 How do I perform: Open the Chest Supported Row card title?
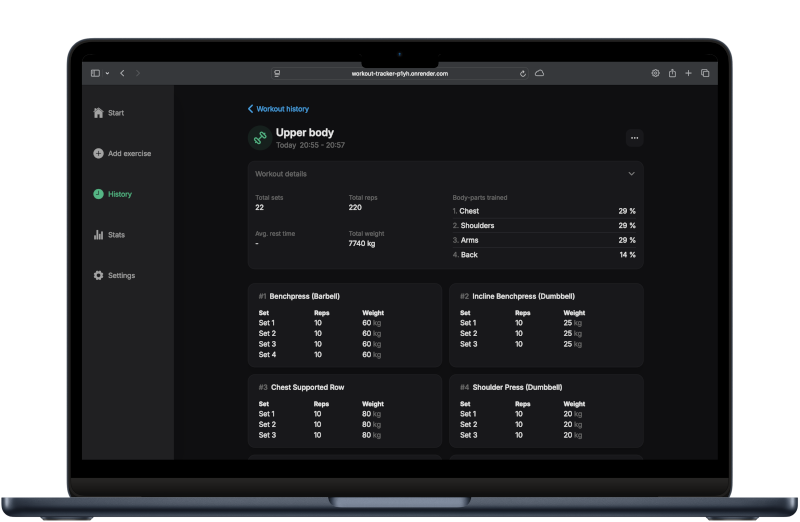[x=307, y=387]
